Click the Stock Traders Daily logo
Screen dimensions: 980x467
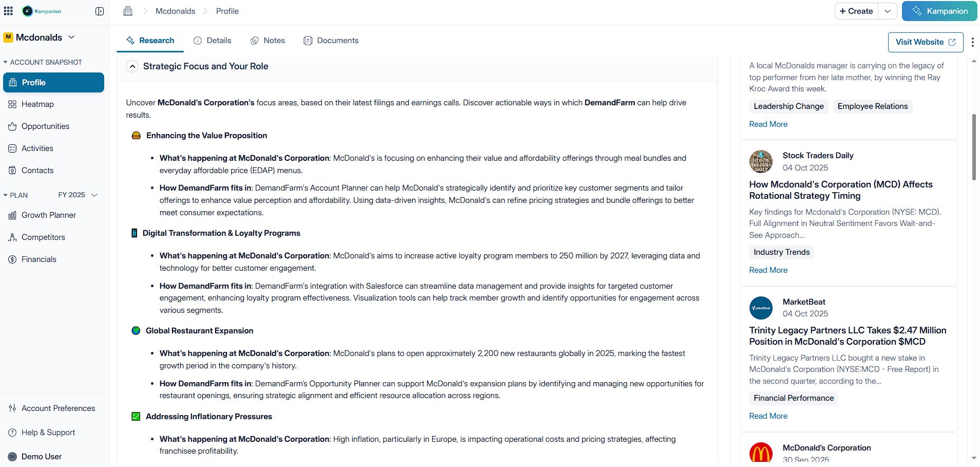[x=761, y=161]
